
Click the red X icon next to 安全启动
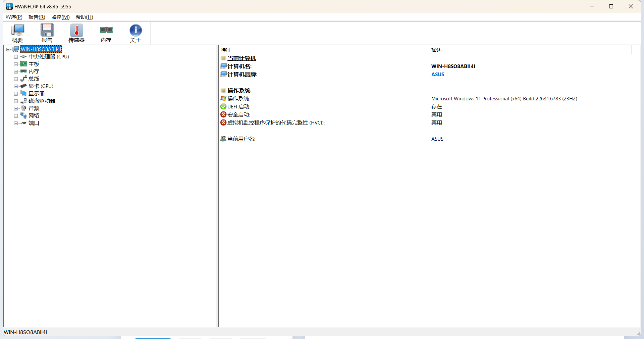click(223, 114)
